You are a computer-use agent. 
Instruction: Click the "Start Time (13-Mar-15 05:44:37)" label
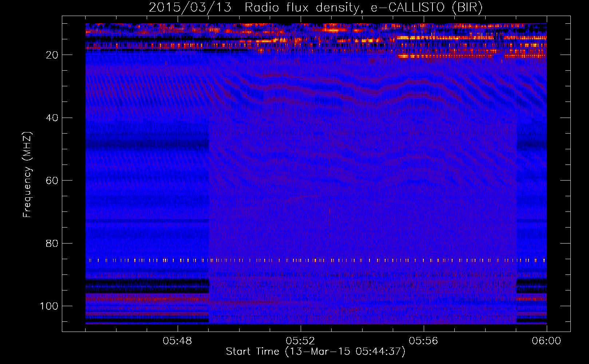pos(316,352)
